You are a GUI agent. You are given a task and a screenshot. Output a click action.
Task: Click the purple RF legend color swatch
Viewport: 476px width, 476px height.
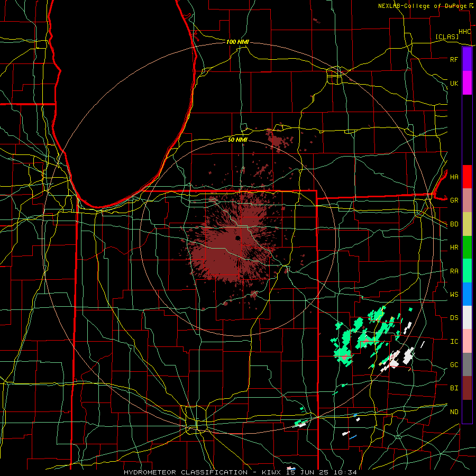click(x=467, y=59)
